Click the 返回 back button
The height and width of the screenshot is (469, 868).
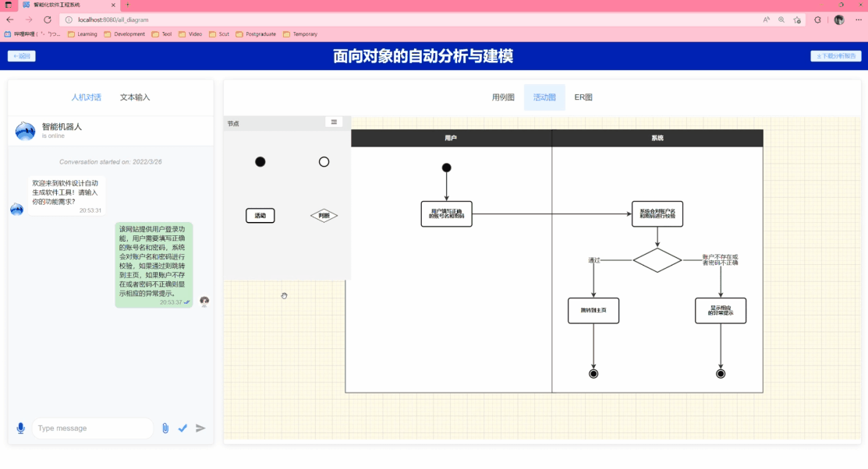(x=22, y=56)
